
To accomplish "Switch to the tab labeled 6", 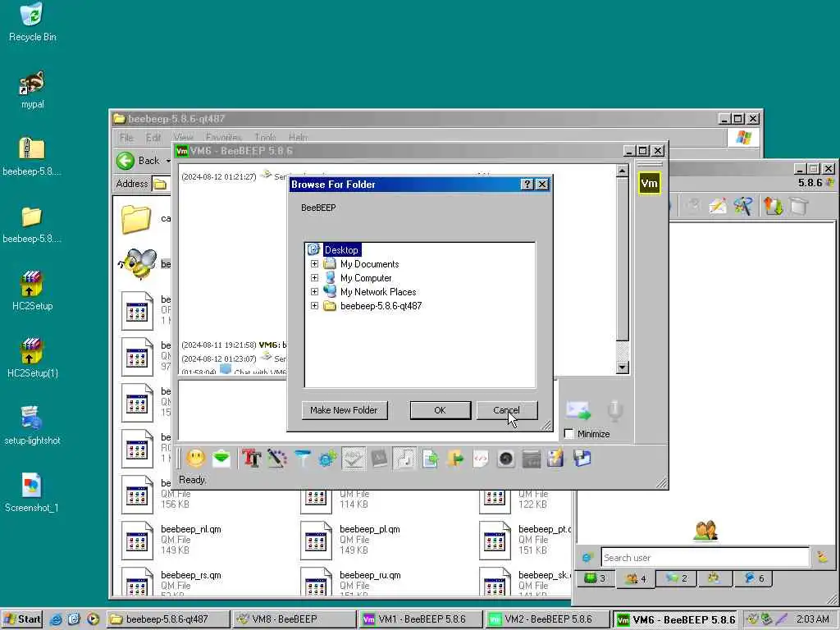I will (x=755, y=578).
